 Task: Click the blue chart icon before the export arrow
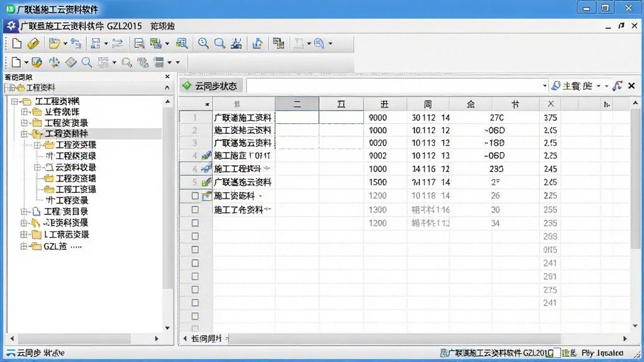tap(236, 43)
